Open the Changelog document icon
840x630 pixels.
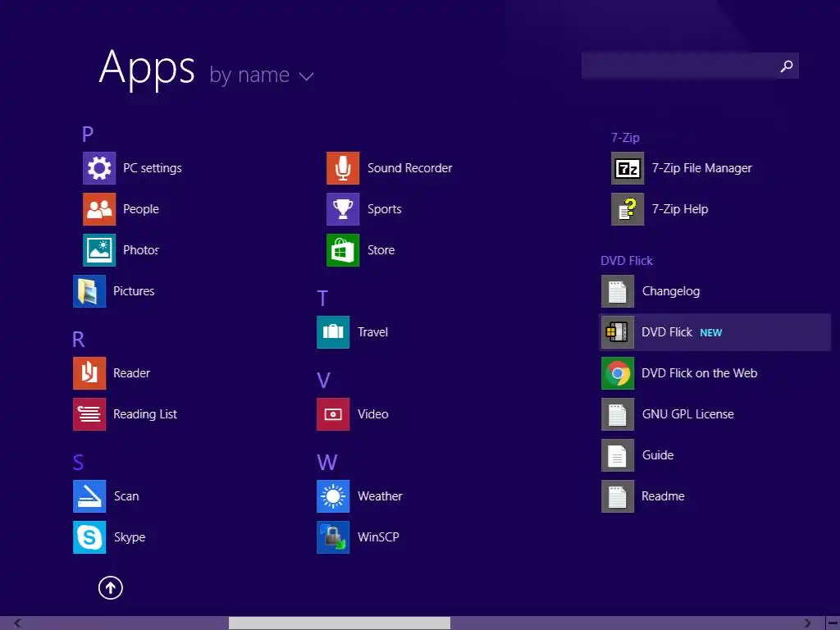(x=618, y=291)
